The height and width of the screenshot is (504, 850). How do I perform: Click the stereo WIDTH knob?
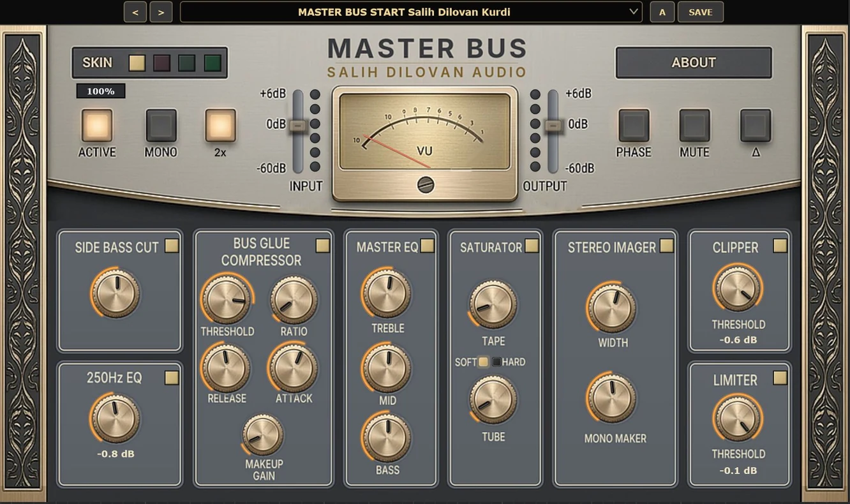pos(611,308)
